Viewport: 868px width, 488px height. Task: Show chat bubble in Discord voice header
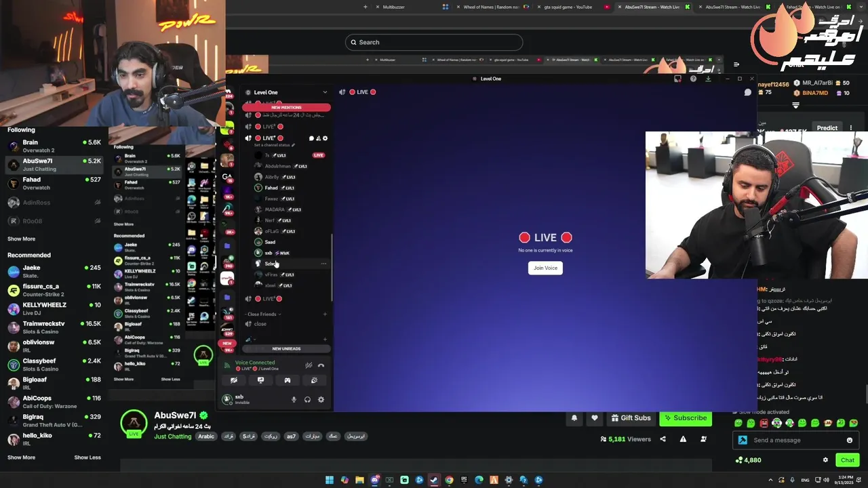click(x=748, y=92)
